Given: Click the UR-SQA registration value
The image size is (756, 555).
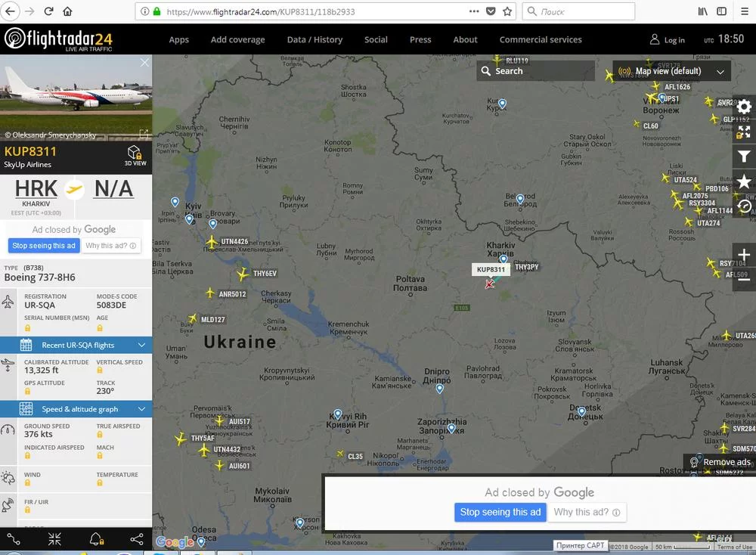Looking at the screenshot, I should click(39, 305).
